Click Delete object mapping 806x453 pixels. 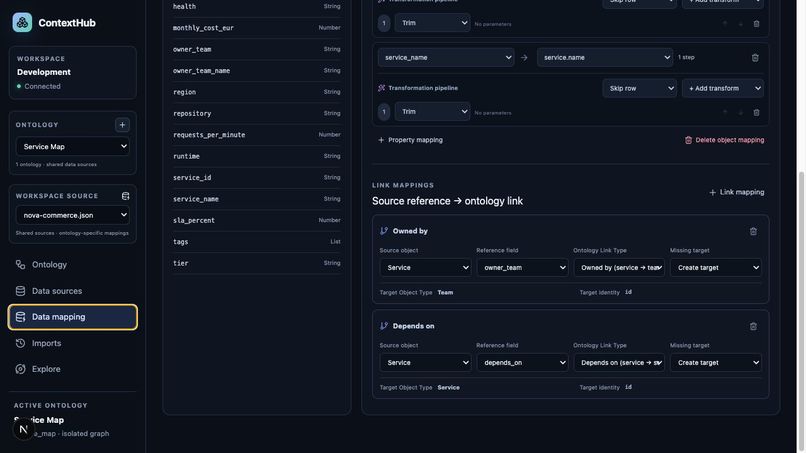click(x=724, y=140)
